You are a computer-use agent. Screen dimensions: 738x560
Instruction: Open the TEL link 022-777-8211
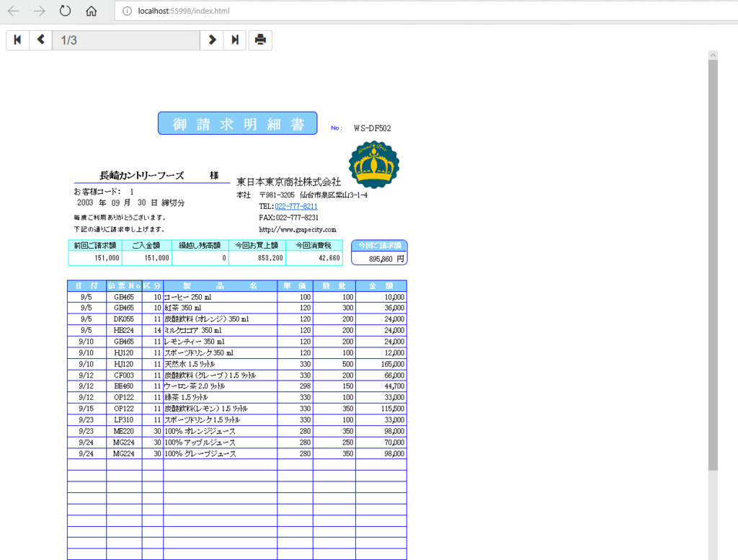tap(296, 206)
